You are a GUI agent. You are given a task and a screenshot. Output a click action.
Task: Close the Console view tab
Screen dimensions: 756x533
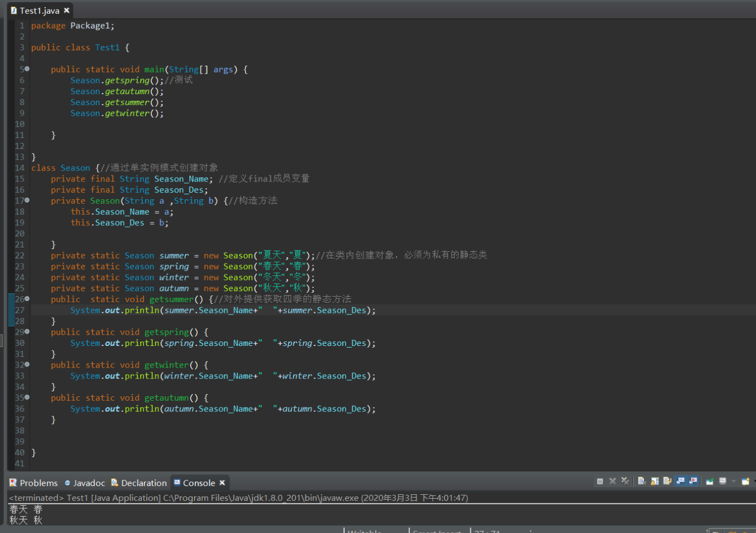point(223,483)
